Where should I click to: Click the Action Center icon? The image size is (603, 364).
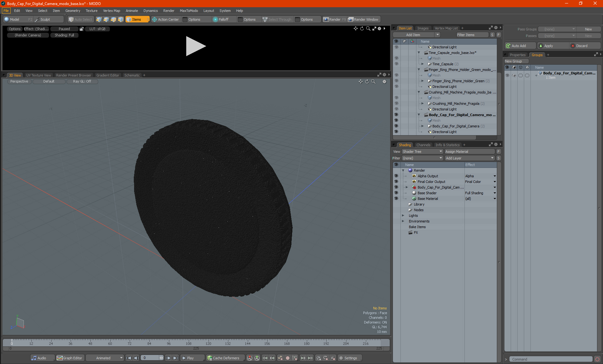point(155,19)
